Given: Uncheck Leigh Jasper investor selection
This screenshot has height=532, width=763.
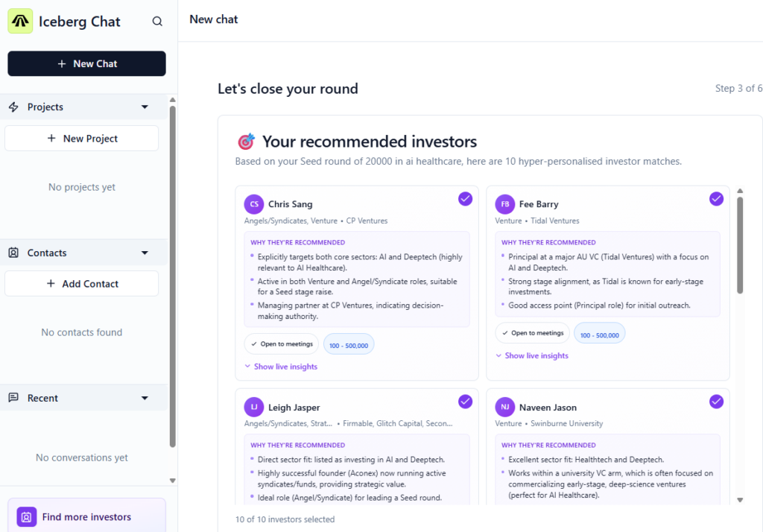Looking at the screenshot, I should click(465, 402).
